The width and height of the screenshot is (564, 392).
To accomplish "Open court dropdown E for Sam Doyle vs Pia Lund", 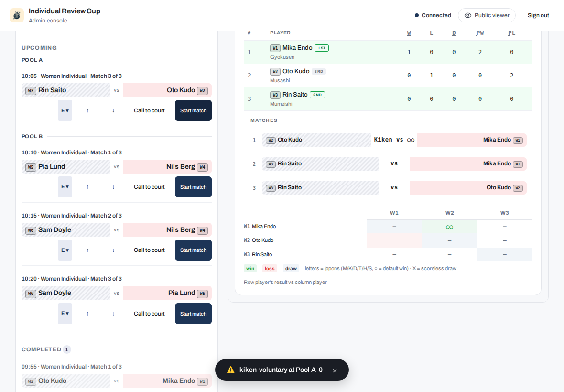I will coord(65,313).
